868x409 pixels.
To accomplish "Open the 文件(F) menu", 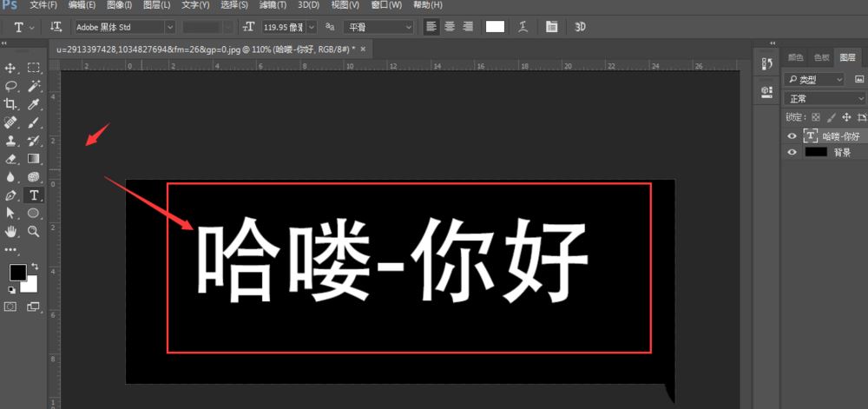I will pos(43,5).
